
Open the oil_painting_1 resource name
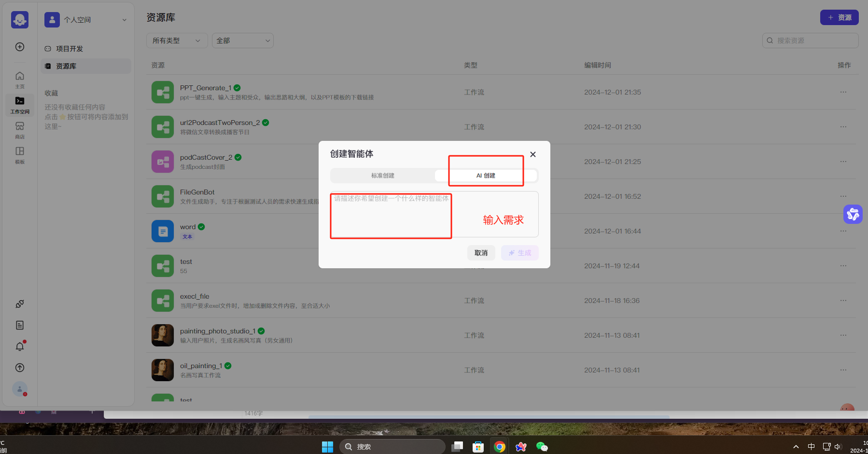click(201, 366)
